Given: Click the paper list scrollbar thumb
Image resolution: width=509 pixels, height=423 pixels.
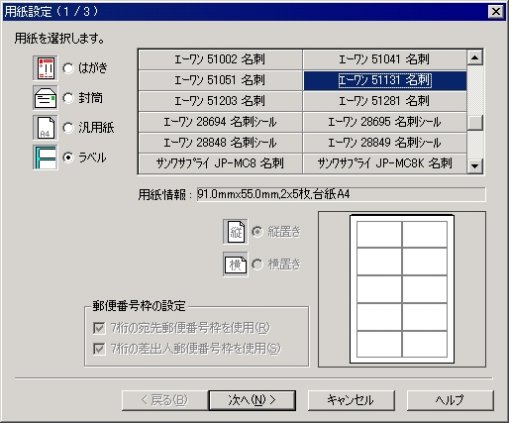Looking at the screenshot, I should 475,123.
